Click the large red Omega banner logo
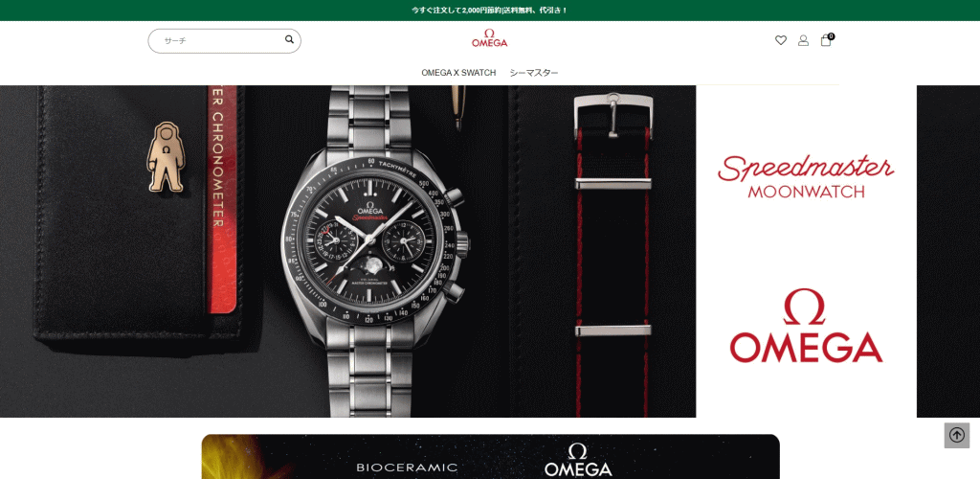Screen dimensions: 980x479 (x=806, y=325)
